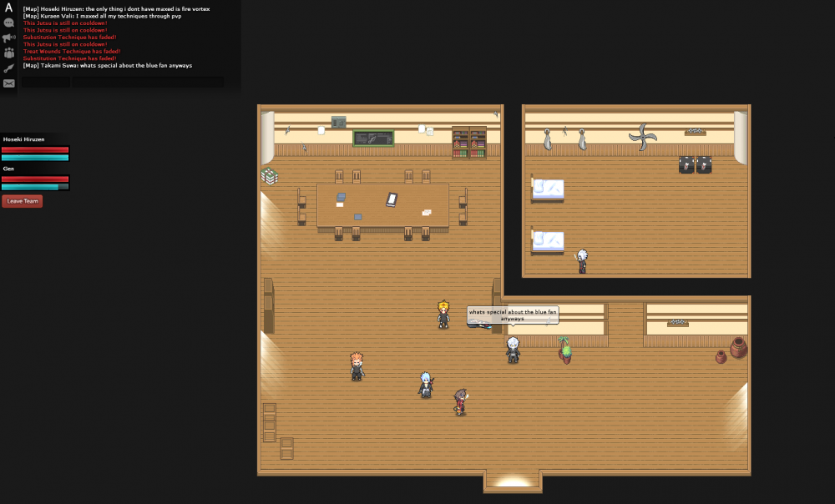Click the wide chat message input field

tap(148, 82)
